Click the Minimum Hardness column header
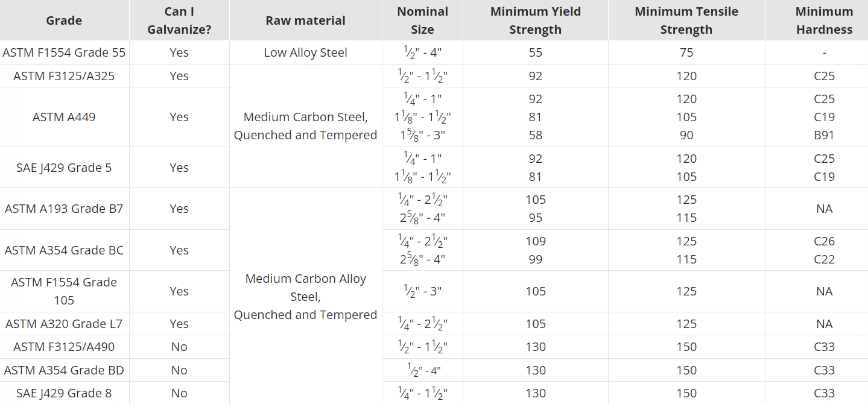Viewport: 868px width, 404px height. point(824,21)
